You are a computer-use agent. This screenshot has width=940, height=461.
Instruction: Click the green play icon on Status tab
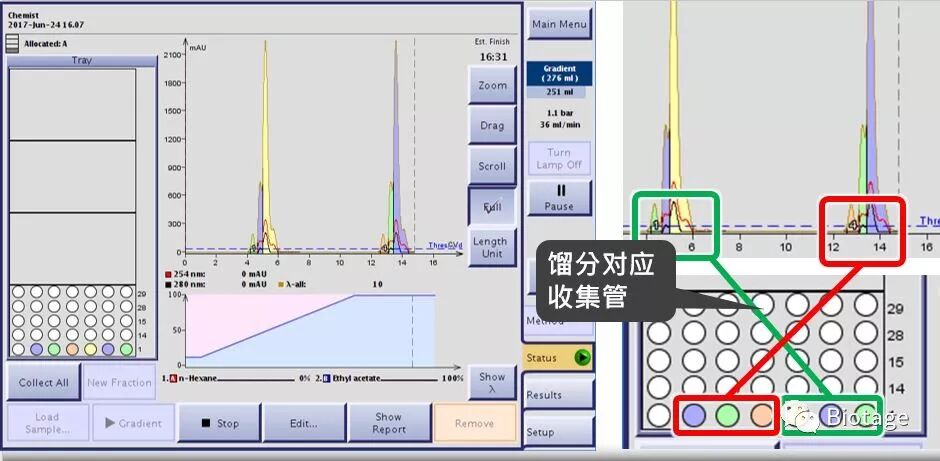click(x=582, y=358)
